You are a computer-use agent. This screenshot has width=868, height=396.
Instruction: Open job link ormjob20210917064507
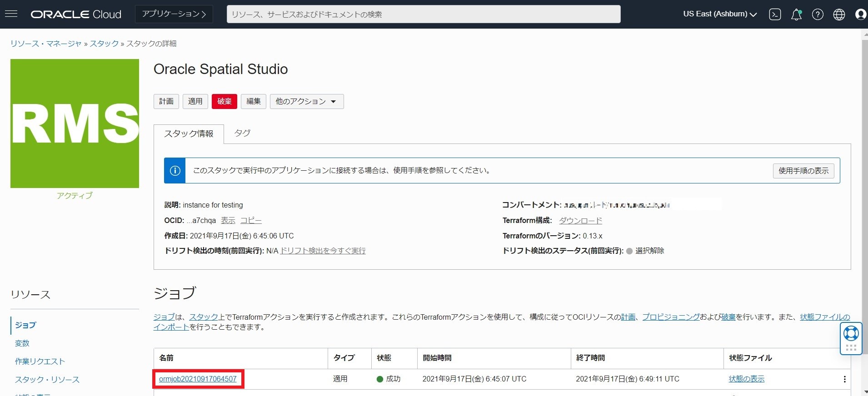tap(198, 379)
